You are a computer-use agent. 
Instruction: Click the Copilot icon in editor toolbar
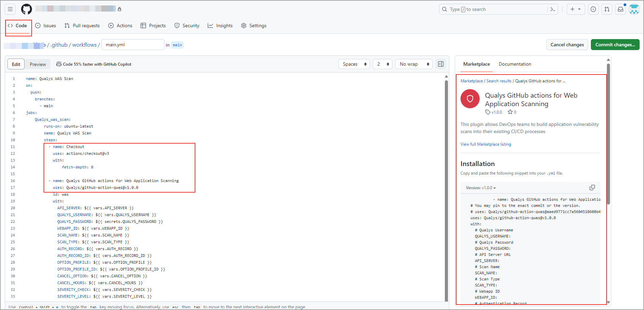click(x=59, y=64)
